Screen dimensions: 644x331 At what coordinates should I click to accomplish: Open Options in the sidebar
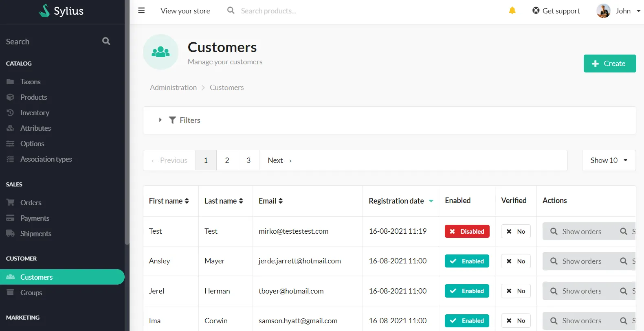pyautogui.click(x=32, y=144)
